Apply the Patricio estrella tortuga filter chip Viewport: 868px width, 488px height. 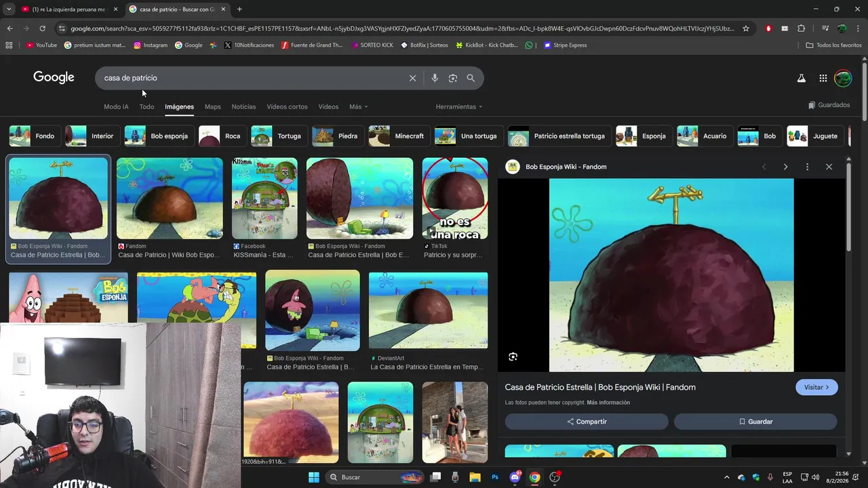tap(559, 136)
